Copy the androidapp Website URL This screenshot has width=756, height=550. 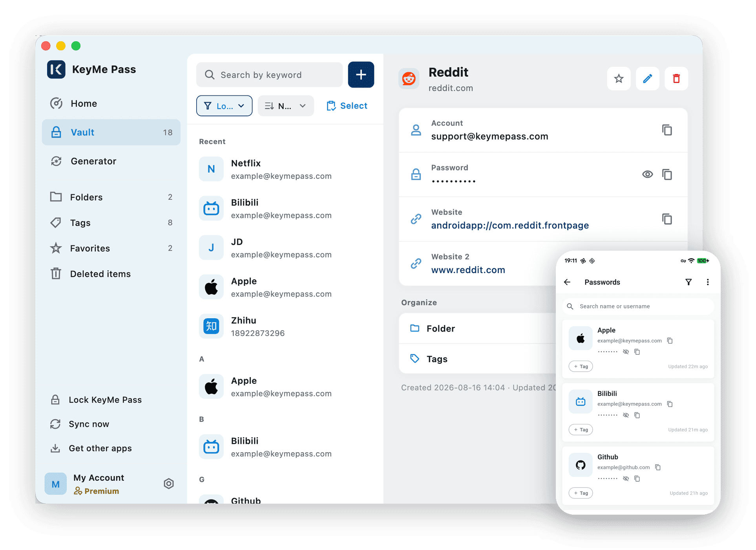667,219
